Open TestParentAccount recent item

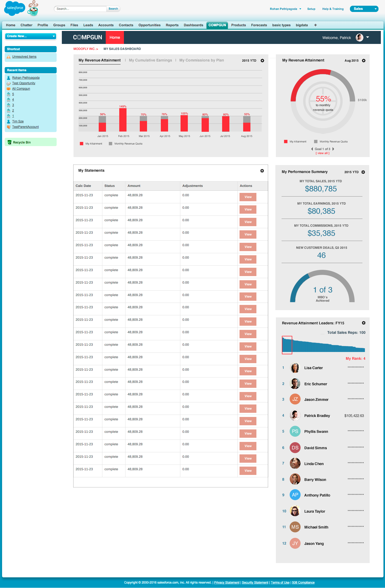tap(25, 127)
